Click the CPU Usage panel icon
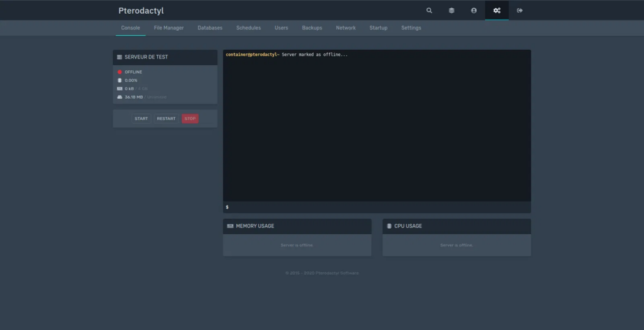This screenshot has height=330, width=644. [389, 226]
